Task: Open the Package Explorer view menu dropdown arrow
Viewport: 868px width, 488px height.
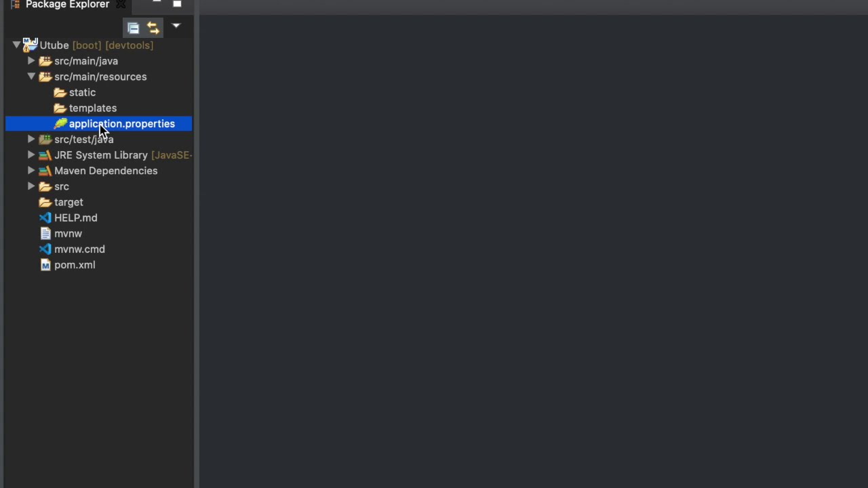Action: coord(176,26)
